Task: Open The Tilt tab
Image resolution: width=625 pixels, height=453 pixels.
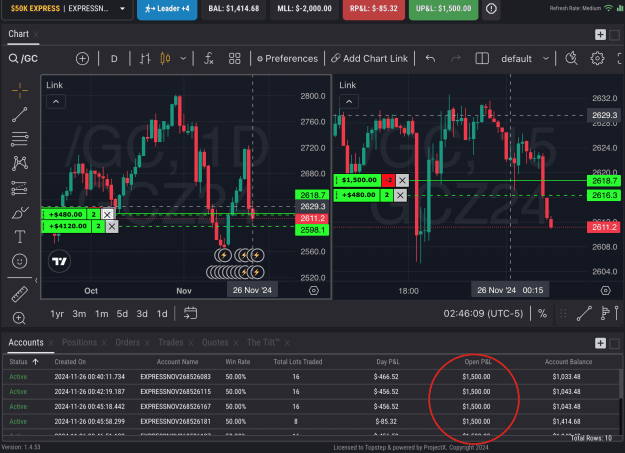Action: click(263, 343)
